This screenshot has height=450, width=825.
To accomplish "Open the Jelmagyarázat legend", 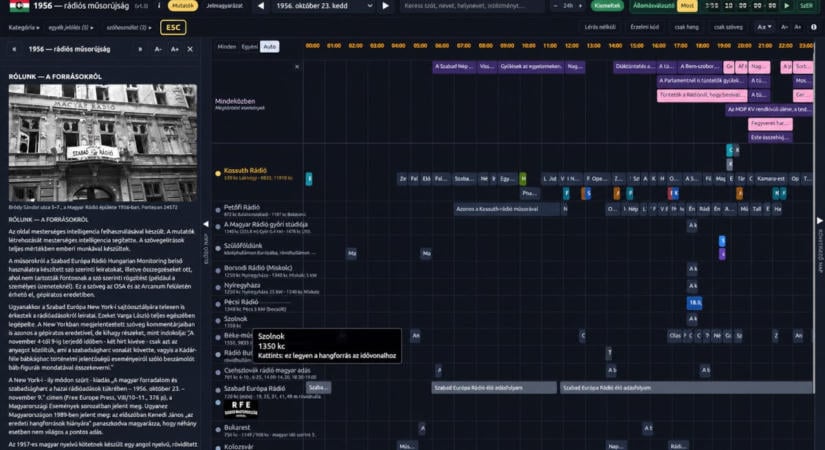I will (x=224, y=6).
